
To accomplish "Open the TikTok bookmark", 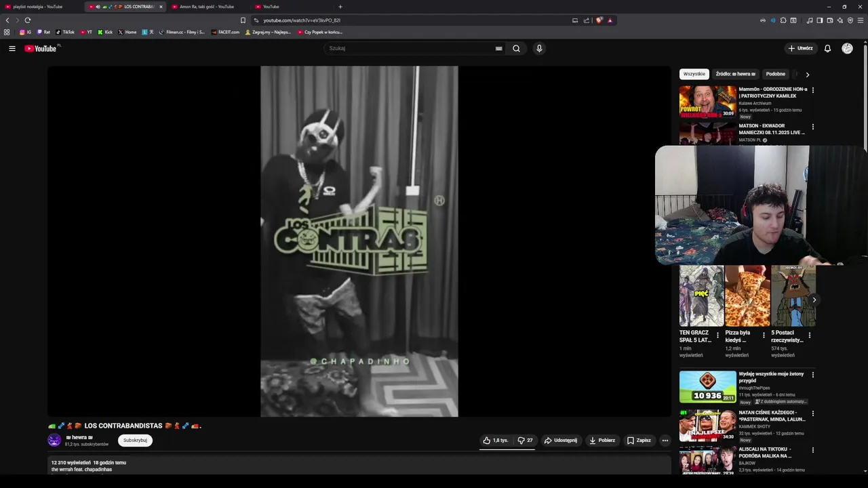I will (65, 32).
